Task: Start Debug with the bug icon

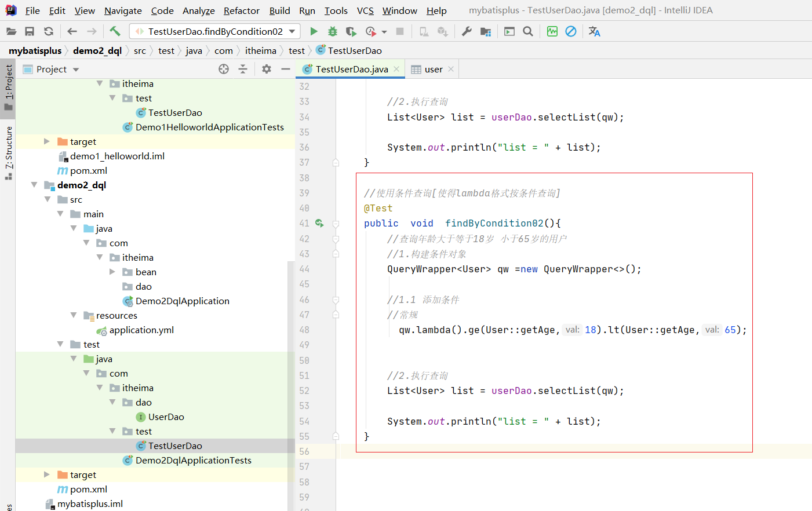Action: 332,31
